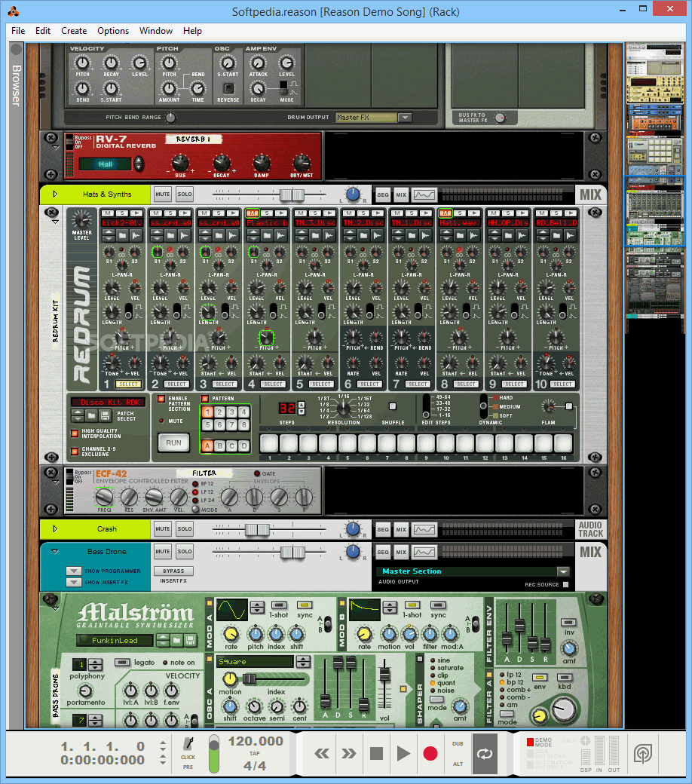
Task: Toggle High Quality Interpolation on Redrum
Action: 75,433
